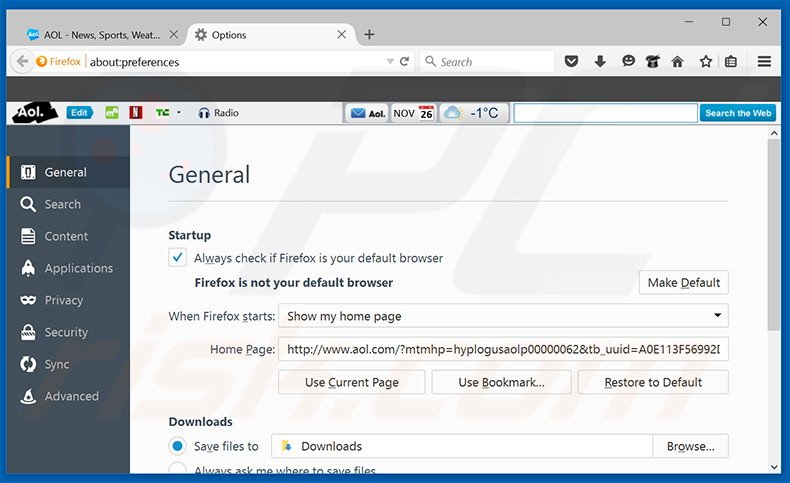Click the vertical scrollbar thumb
Viewport: 790px width, 483px height.
(x=774, y=235)
